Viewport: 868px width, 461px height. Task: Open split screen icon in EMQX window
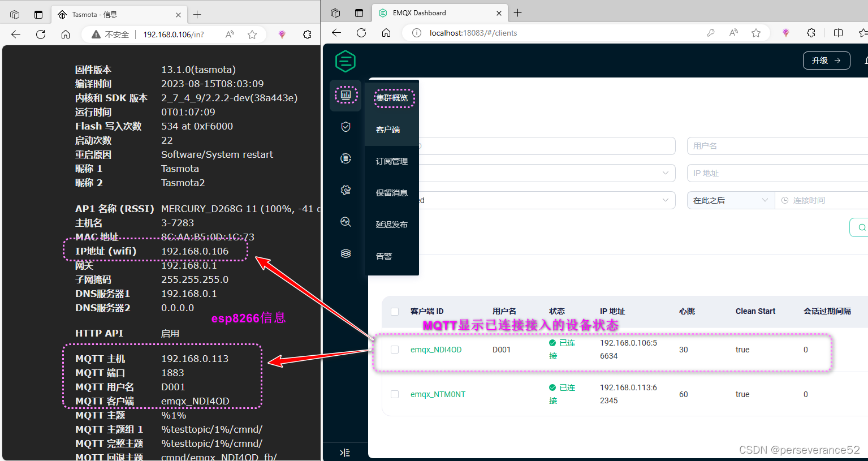pos(839,33)
